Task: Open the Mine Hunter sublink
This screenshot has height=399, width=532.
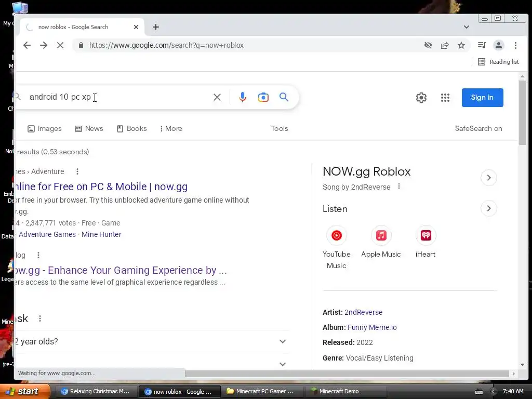Action: 101,234
